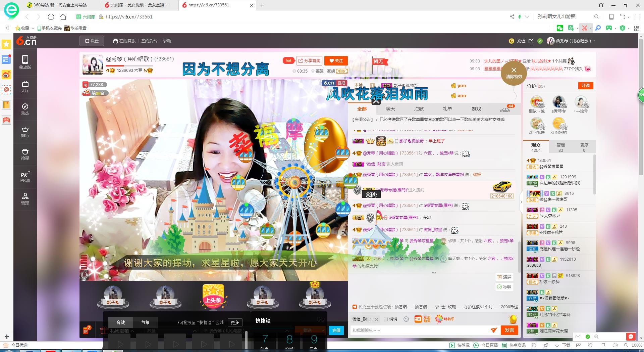This screenshot has width=644, height=352.
Task: Click the edit note icon beside 充值 in header
Action: [x=531, y=41]
